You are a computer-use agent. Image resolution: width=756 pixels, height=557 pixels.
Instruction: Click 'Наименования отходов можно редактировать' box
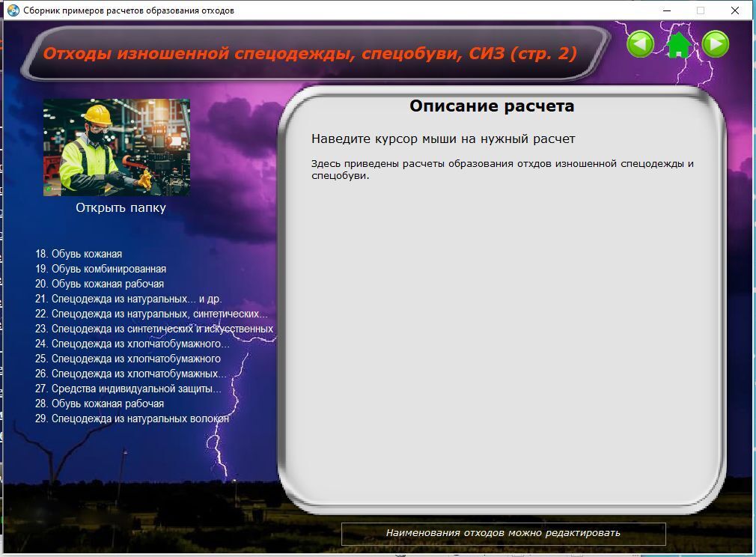point(503,533)
